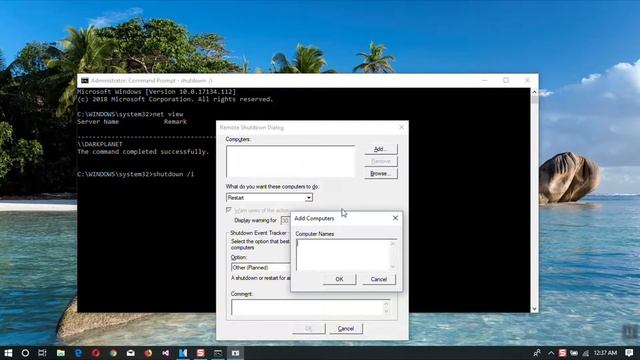Toggle Warn users of the action checkbox
The height and width of the screenshot is (360, 640).
pyautogui.click(x=229, y=210)
